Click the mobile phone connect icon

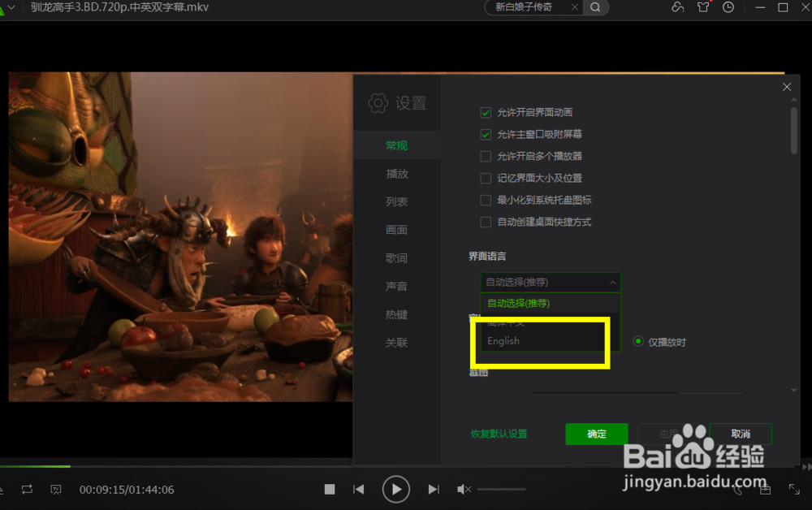click(737, 490)
